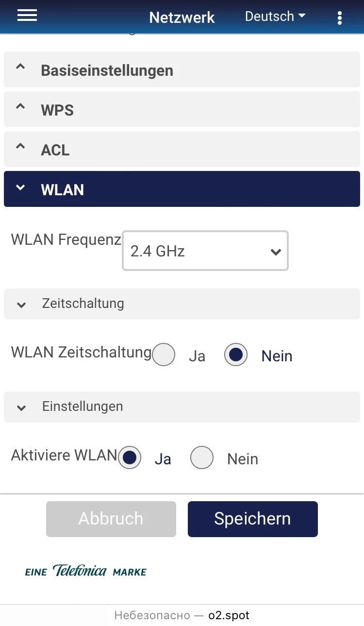Select Ja for Aktiviere WLAN

130,458
